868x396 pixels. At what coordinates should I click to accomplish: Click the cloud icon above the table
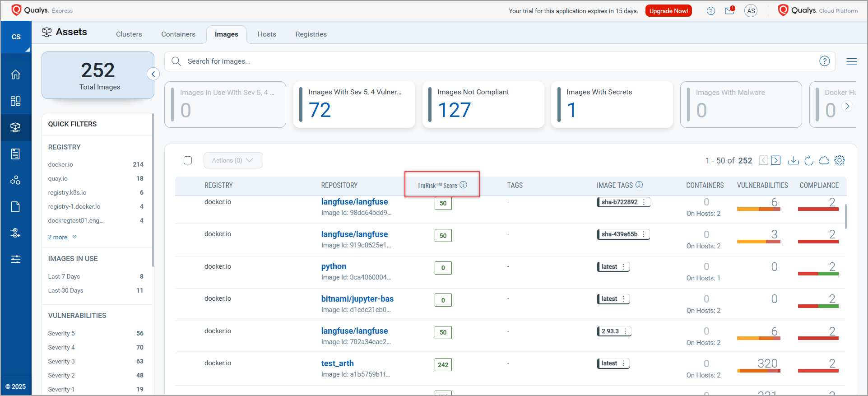[824, 160]
